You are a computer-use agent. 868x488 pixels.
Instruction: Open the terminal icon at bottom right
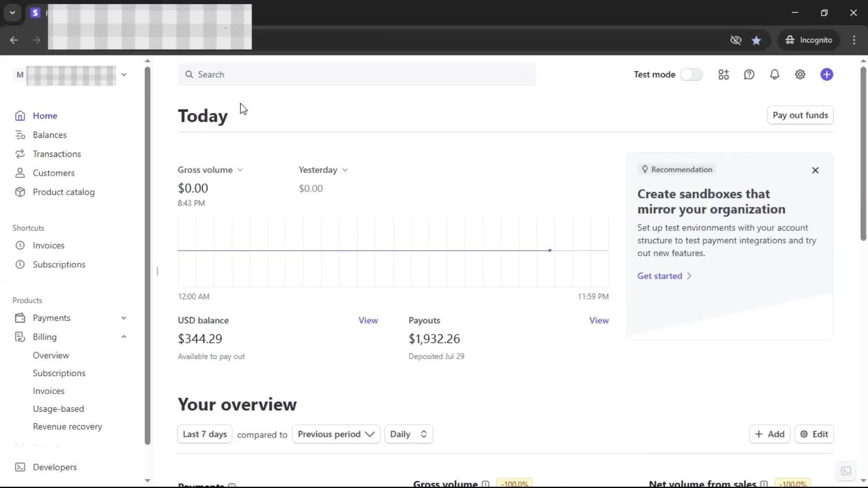tap(845, 471)
